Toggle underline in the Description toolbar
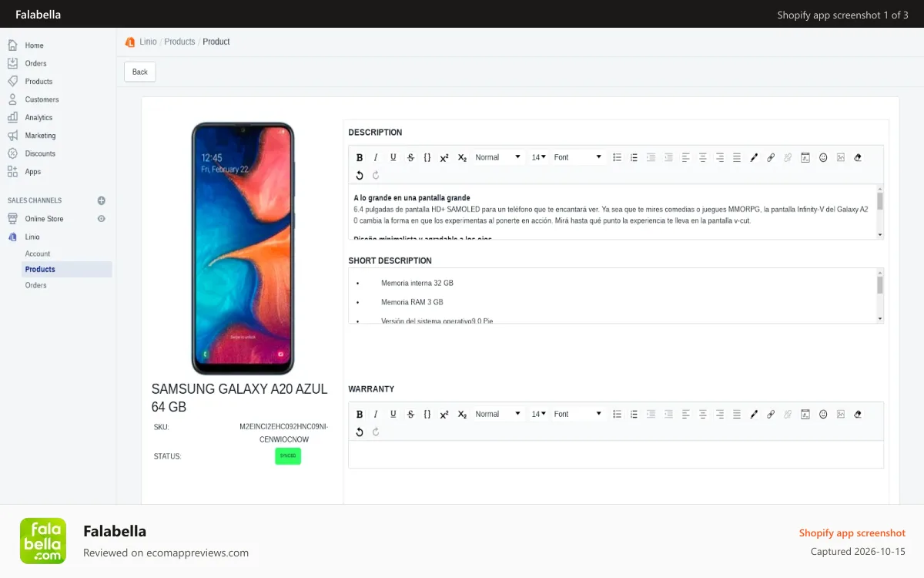 (393, 157)
